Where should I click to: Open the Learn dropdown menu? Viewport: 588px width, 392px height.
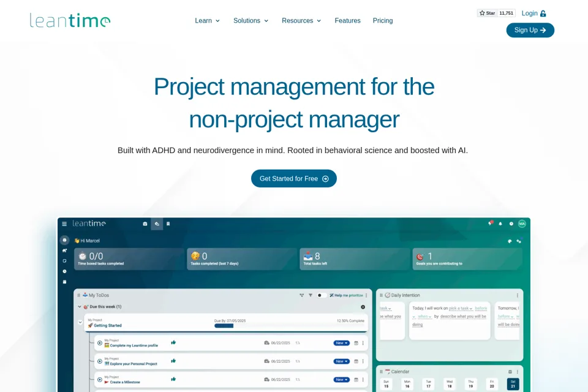point(208,21)
